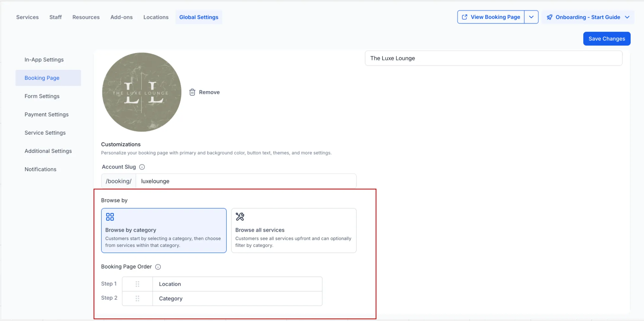The height and width of the screenshot is (321, 644).
Task: Open Payment Settings in the sidebar
Action: coord(47,115)
